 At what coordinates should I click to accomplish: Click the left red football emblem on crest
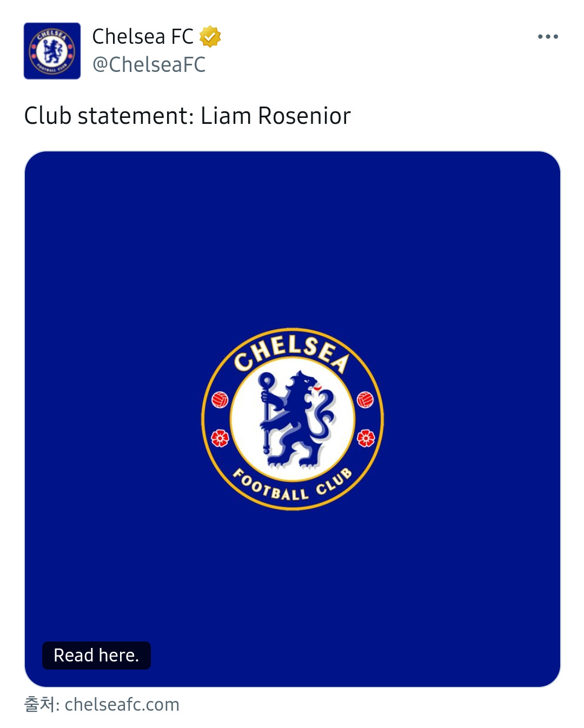pyautogui.click(x=220, y=400)
